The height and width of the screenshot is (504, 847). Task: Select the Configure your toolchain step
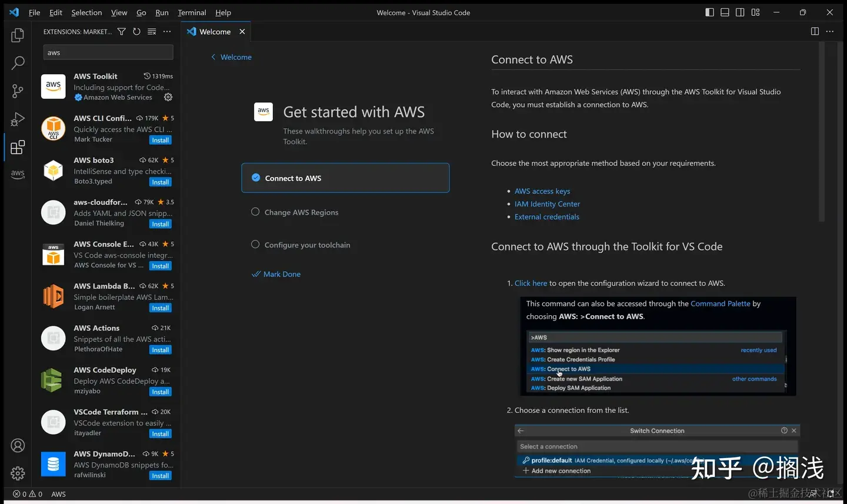[307, 245]
